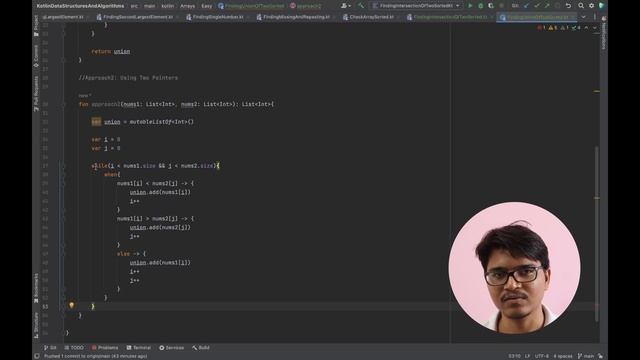This screenshot has width=640, height=360.
Task: Collapse the approach2 function fold marker
Action: point(63,104)
